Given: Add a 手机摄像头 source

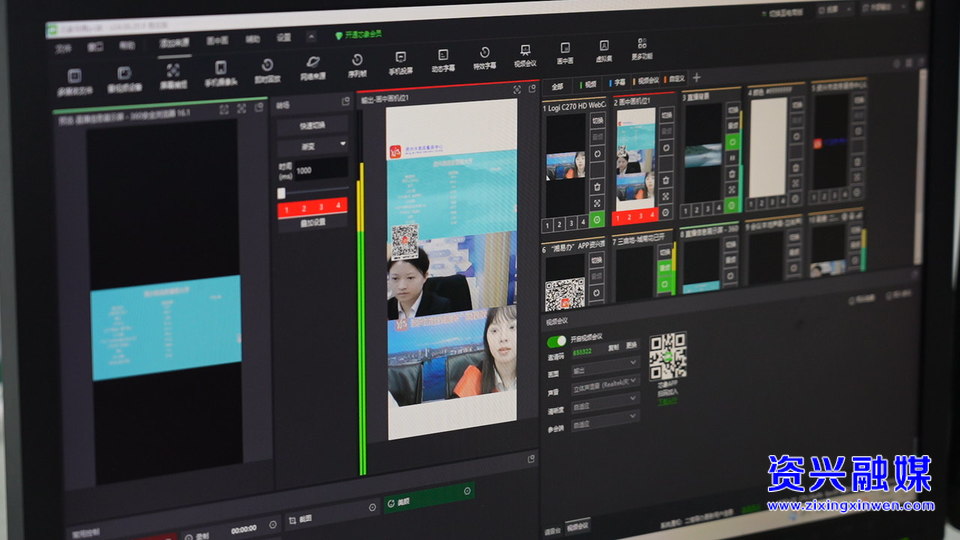Looking at the screenshot, I should point(220,73).
